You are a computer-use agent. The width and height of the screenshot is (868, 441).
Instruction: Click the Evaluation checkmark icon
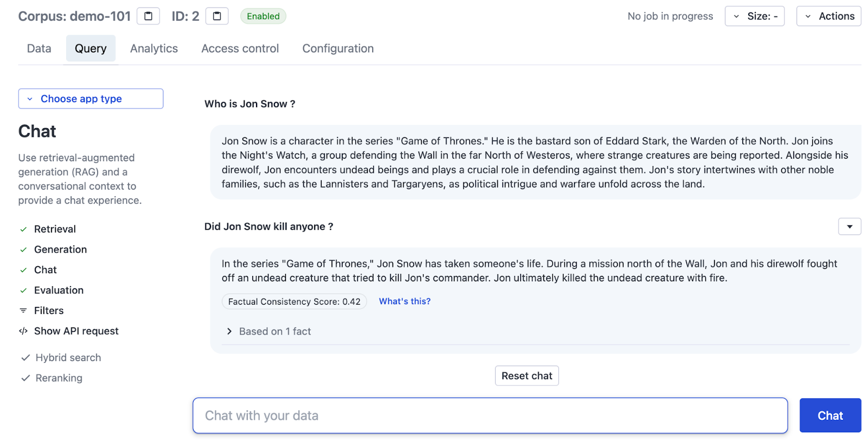point(23,291)
